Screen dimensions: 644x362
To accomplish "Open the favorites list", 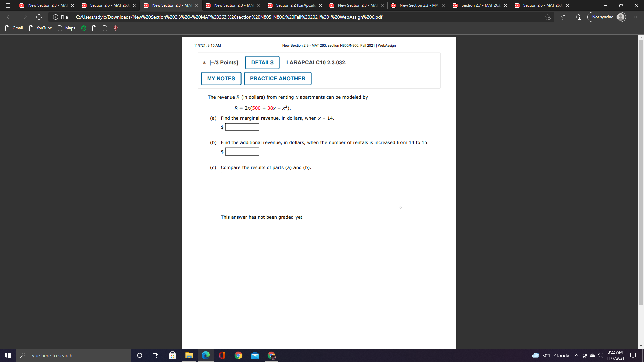I will tap(563, 17).
